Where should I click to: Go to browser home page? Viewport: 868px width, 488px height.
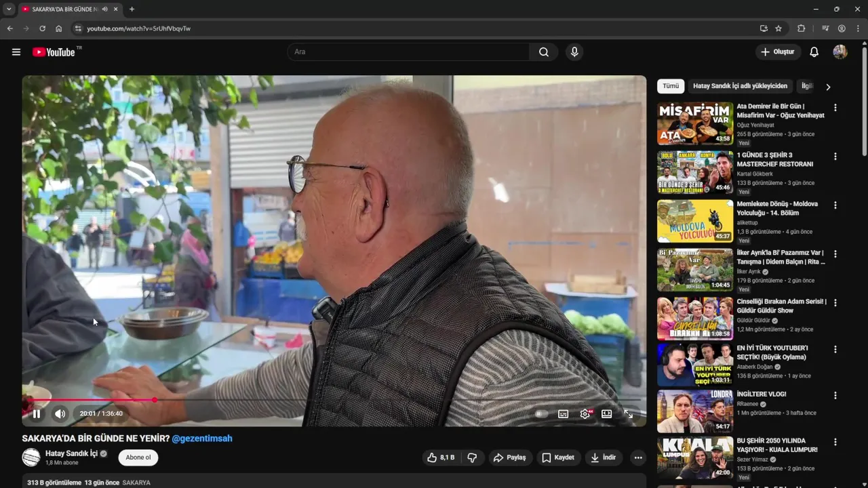pos(58,28)
